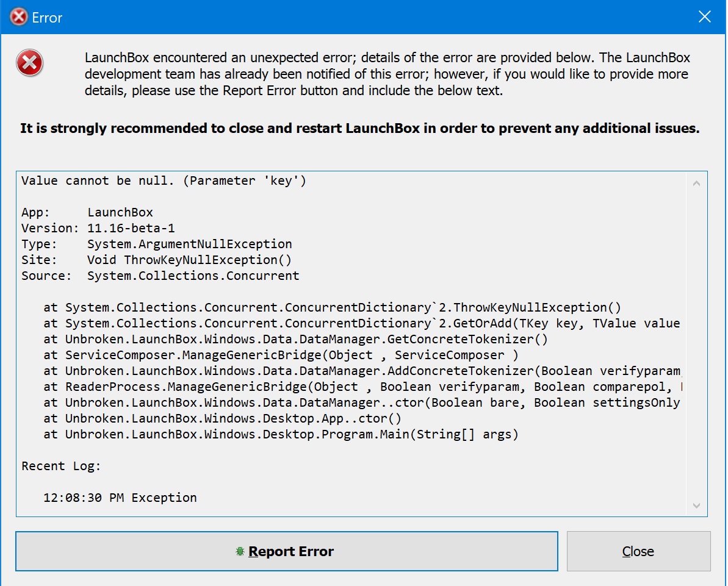Click 'Source: System.Collections.Concurrent' line
This screenshot has width=728, height=586.
click(160, 276)
